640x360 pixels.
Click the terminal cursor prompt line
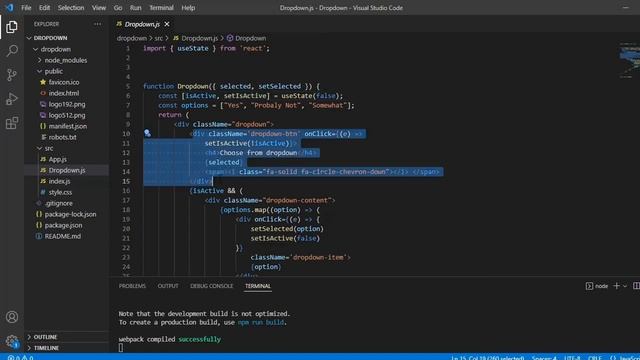[121, 348]
